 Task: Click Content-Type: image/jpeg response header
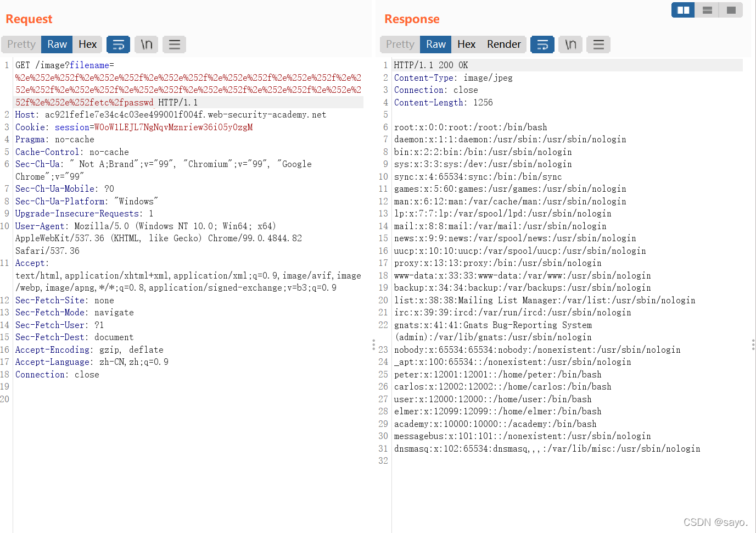[x=453, y=77]
